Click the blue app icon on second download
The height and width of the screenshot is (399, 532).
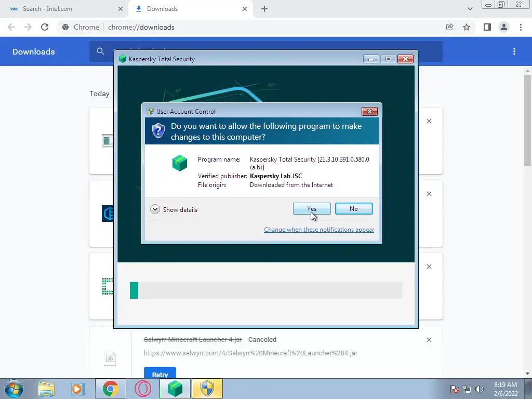click(108, 214)
